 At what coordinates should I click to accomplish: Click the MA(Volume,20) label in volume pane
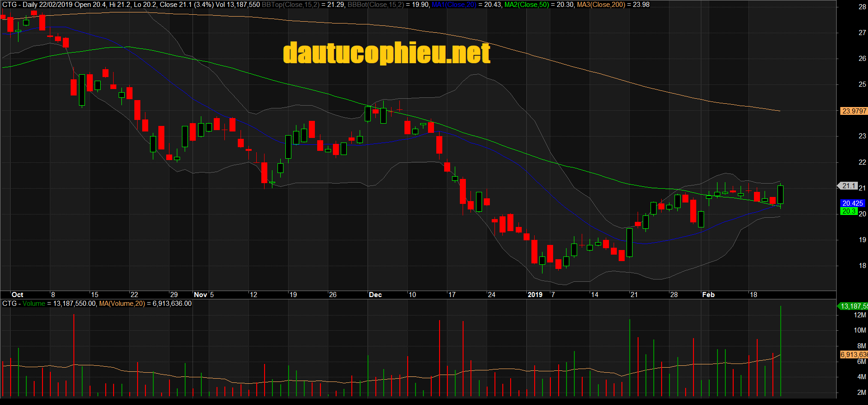(122, 304)
